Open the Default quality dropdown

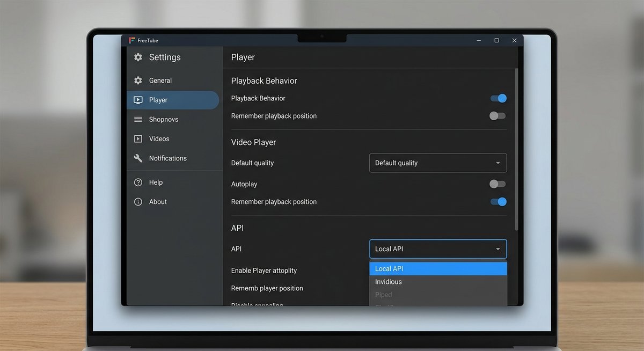[x=437, y=163]
